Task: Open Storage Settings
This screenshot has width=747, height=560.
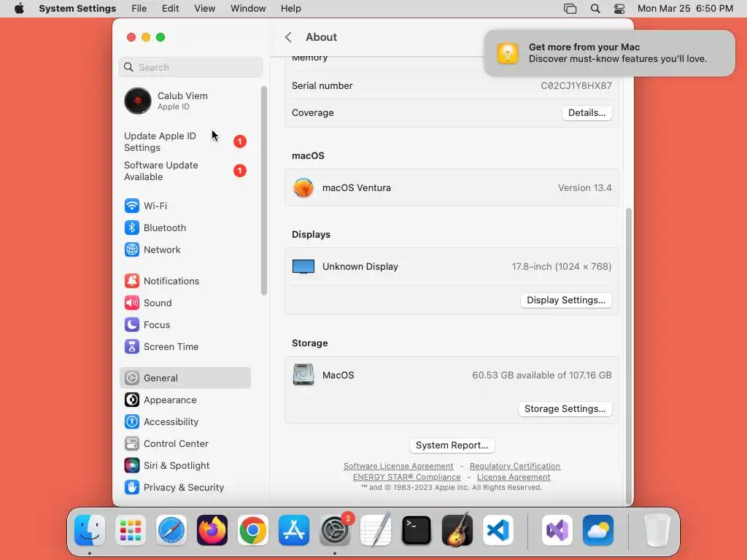Action: tap(565, 409)
